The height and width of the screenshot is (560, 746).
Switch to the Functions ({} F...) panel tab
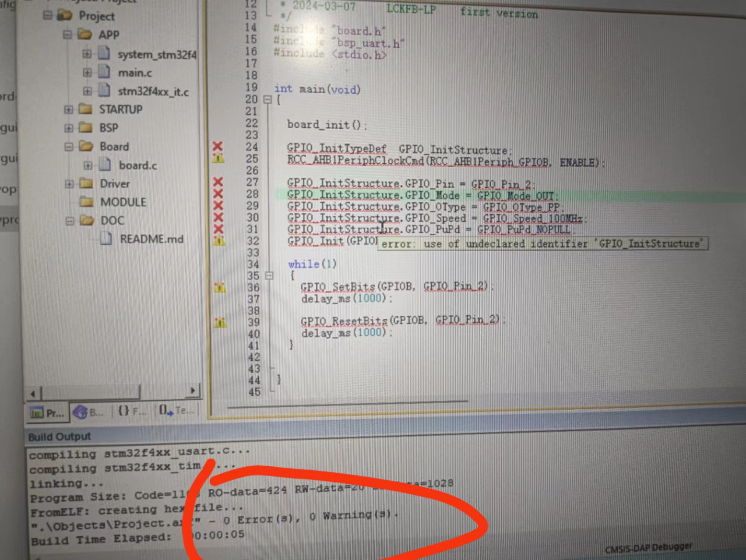tap(131, 411)
